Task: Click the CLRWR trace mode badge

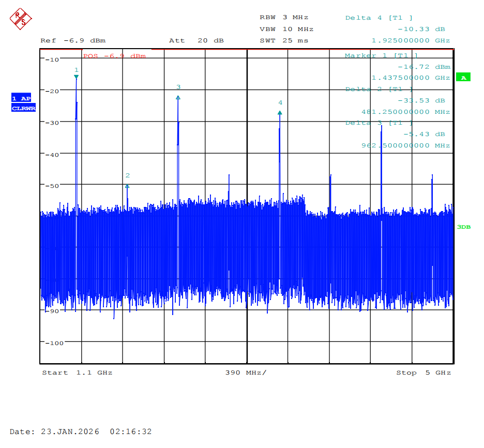Action: click(x=23, y=108)
